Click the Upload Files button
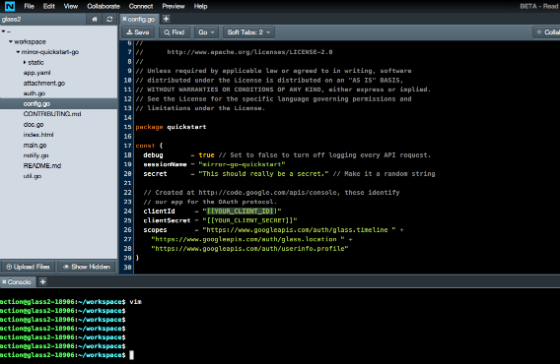This screenshot has height=364, width=560. pos(28,267)
